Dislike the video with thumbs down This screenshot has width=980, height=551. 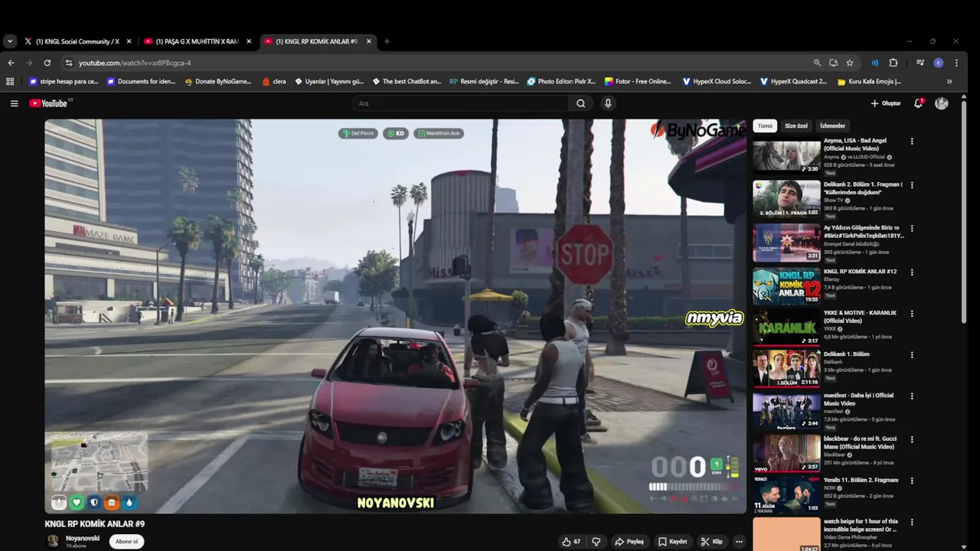pos(596,541)
